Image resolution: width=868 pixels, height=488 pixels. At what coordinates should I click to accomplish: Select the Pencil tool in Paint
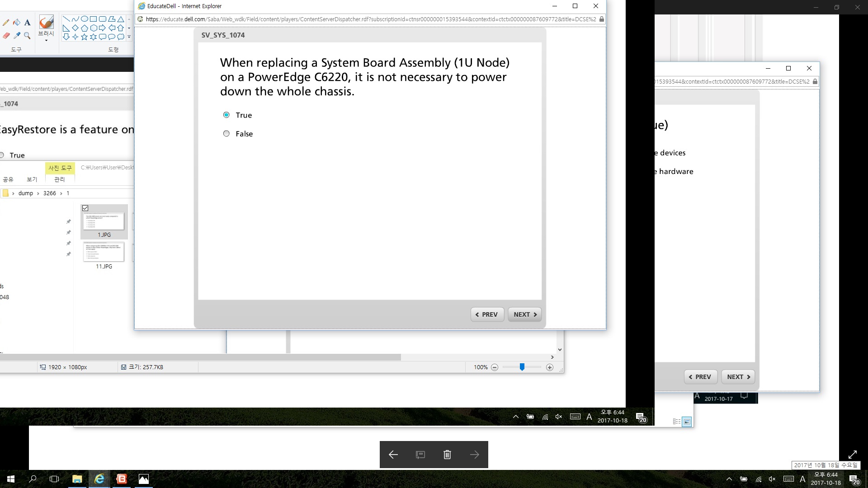click(6, 23)
